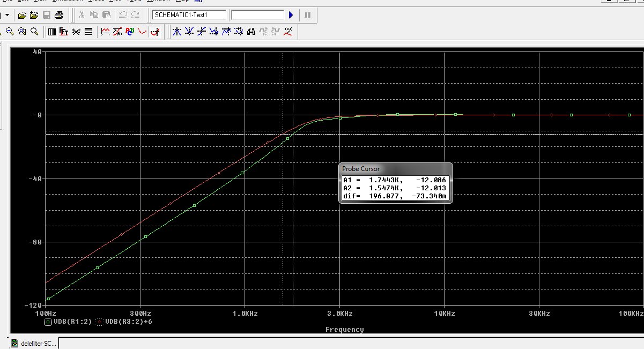The width and height of the screenshot is (644, 349).
Task: Undo the last action
Action: click(123, 15)
